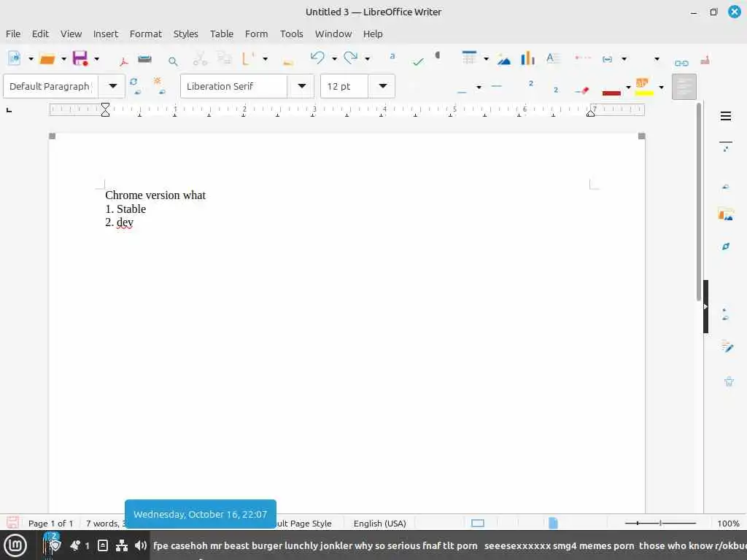Image resolution: width=747 pixels, height=560 pixels.
Task: Toggle the greyed paragraph alignment button
Action: pyautogui.click(x=684, y=87)
